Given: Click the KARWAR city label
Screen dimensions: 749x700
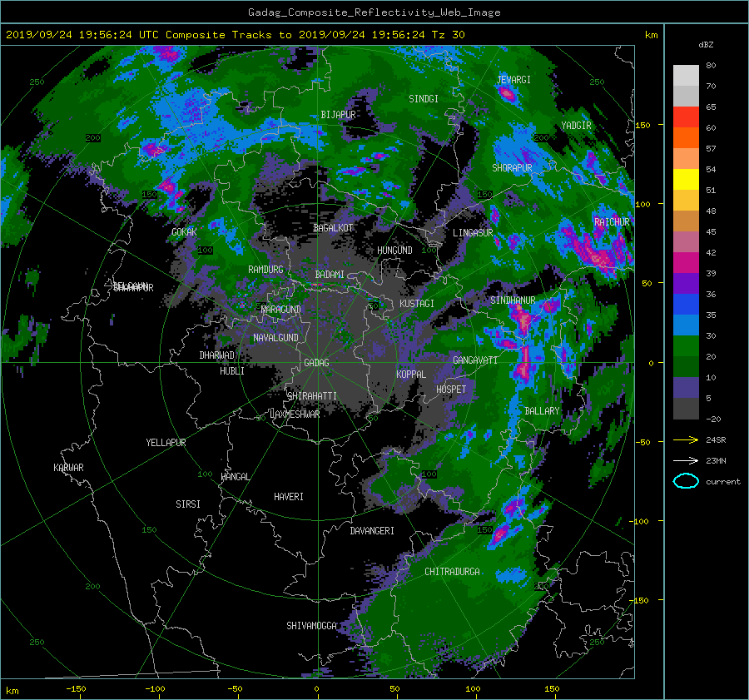Looking at the screenshot, I should [x=68, y=468].
